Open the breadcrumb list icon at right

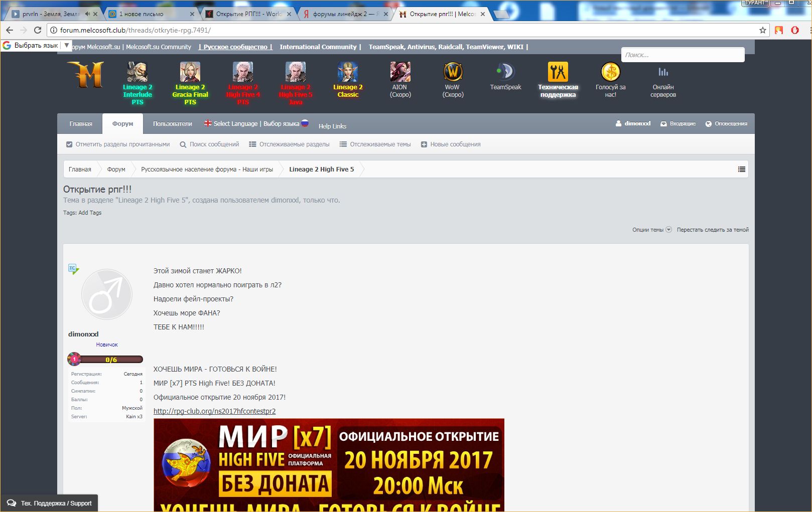(x=741, y=169)
